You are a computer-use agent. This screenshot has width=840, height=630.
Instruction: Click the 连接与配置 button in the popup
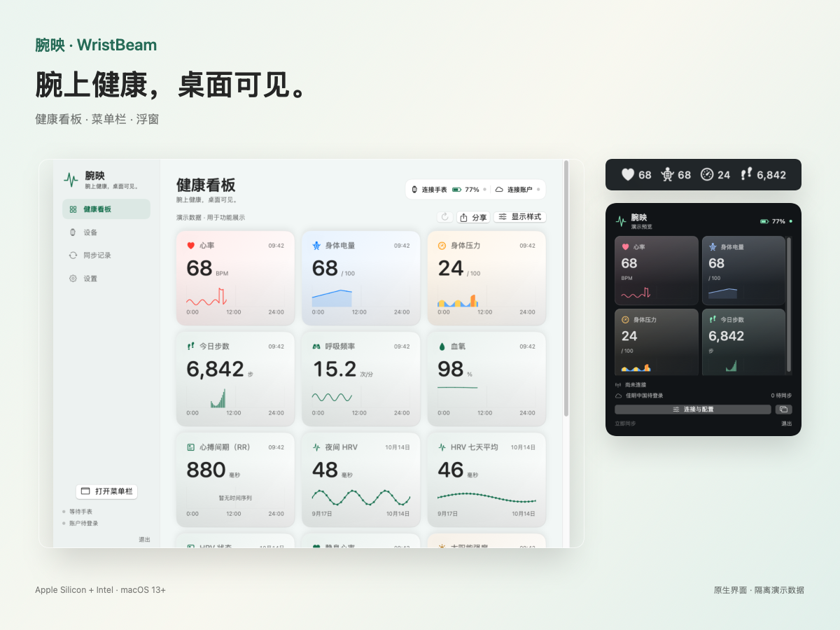tap(693, 409)
